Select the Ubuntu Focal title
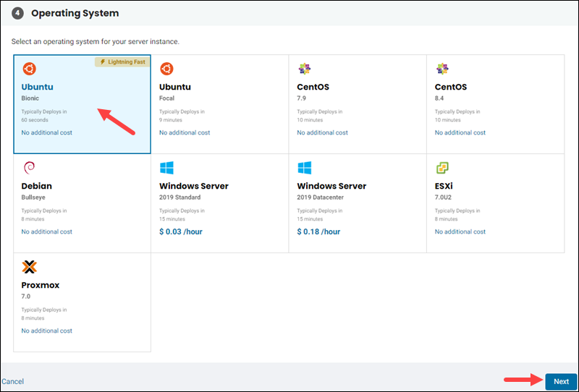The width and height of the screenshot is (579, 392). tap(175, 87)
